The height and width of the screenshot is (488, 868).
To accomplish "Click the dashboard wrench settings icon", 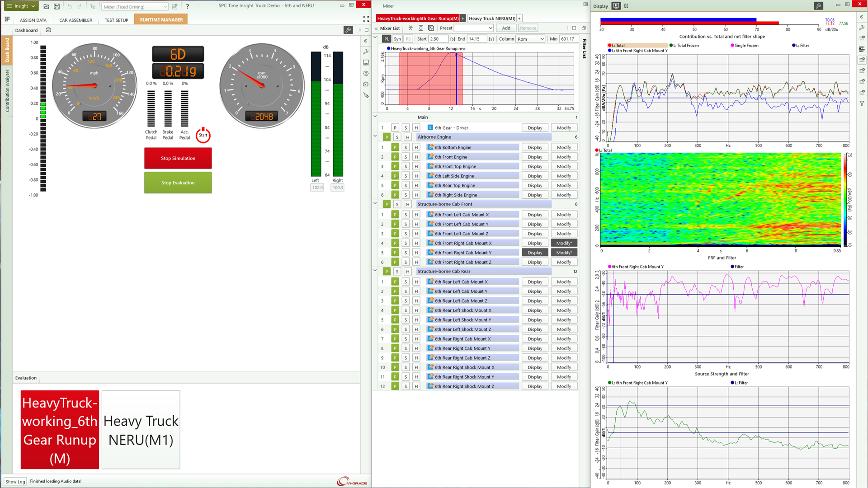I will 348,30.
